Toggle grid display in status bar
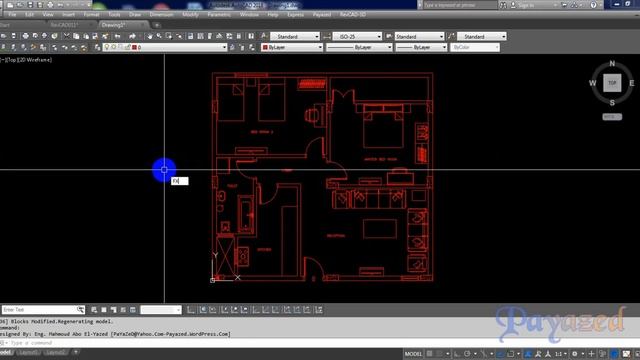640x360 pixels. [x=429, y=354]
